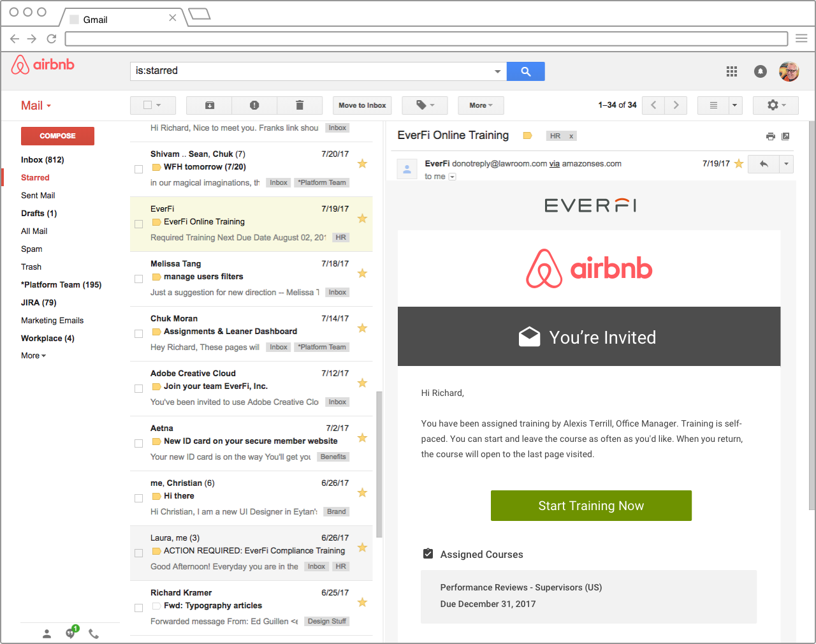This screenshot has height=644, width=816.
Task: Open the Labels tag dropdown
Action: tap(425, 105)
